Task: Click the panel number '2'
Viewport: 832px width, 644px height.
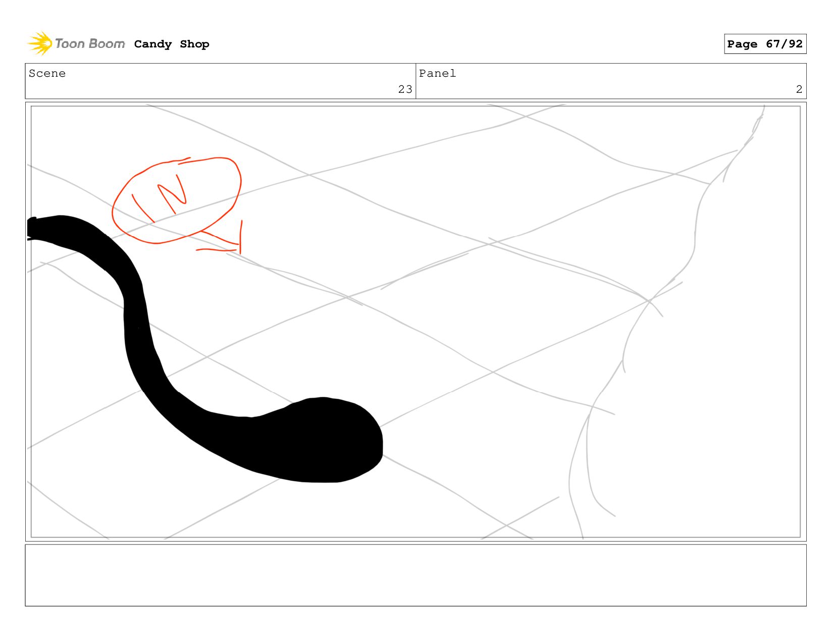Action: [799, 89]
